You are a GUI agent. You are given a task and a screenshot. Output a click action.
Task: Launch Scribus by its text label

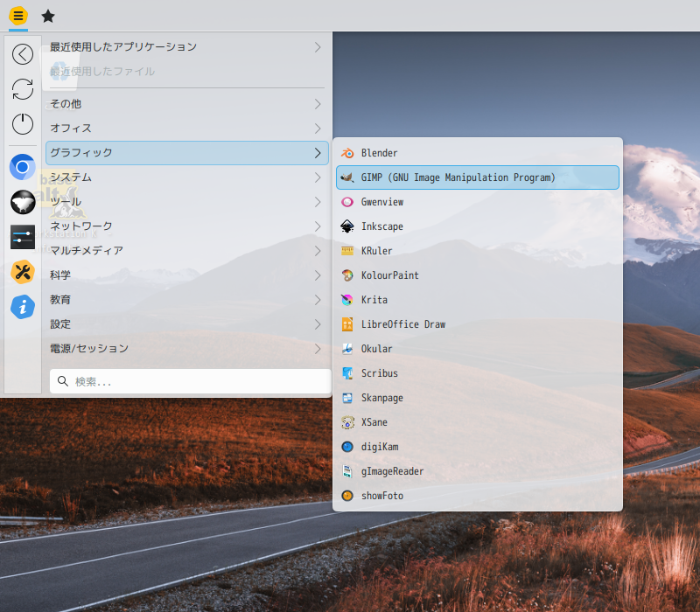pos(380,373)
